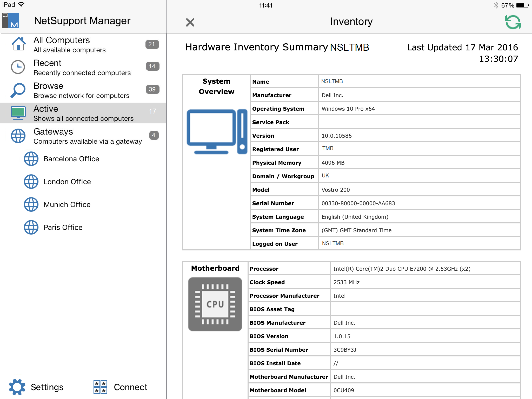Screen dimensions: 532x399
Task: Click the Gateways globe icon
Action: click(18, 136)
